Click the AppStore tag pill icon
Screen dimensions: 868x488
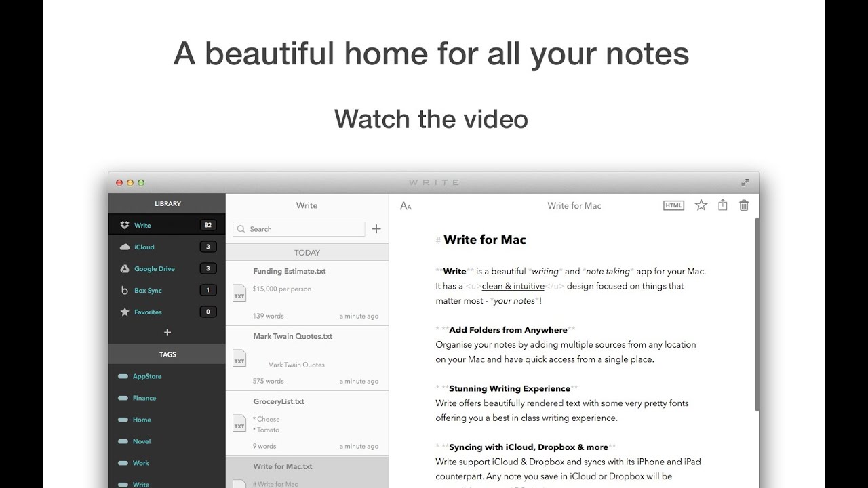pos(123,376)
